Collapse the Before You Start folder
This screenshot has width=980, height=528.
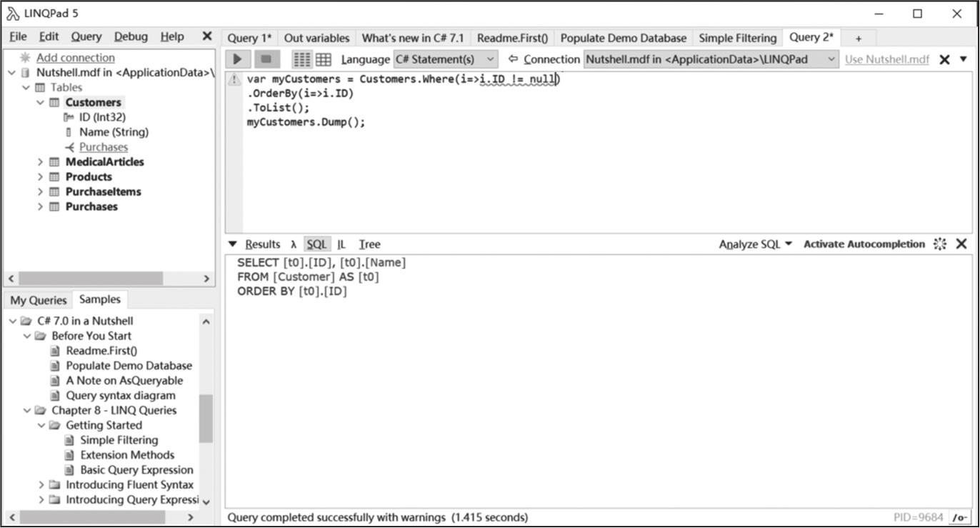tap(26, 337)
